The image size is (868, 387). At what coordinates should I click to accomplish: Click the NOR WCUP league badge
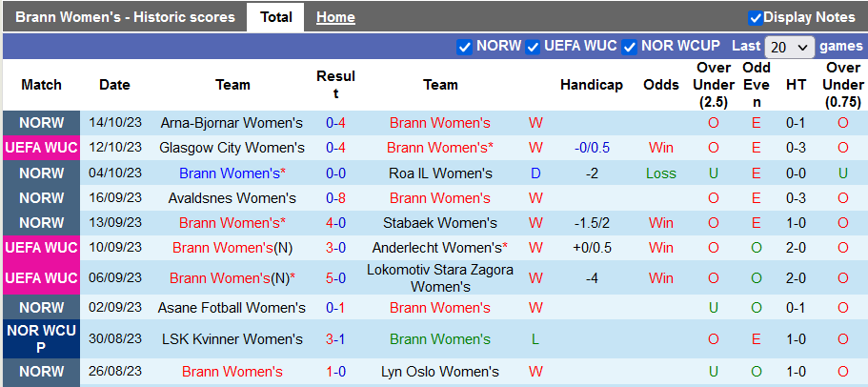(x=41, y=339)
